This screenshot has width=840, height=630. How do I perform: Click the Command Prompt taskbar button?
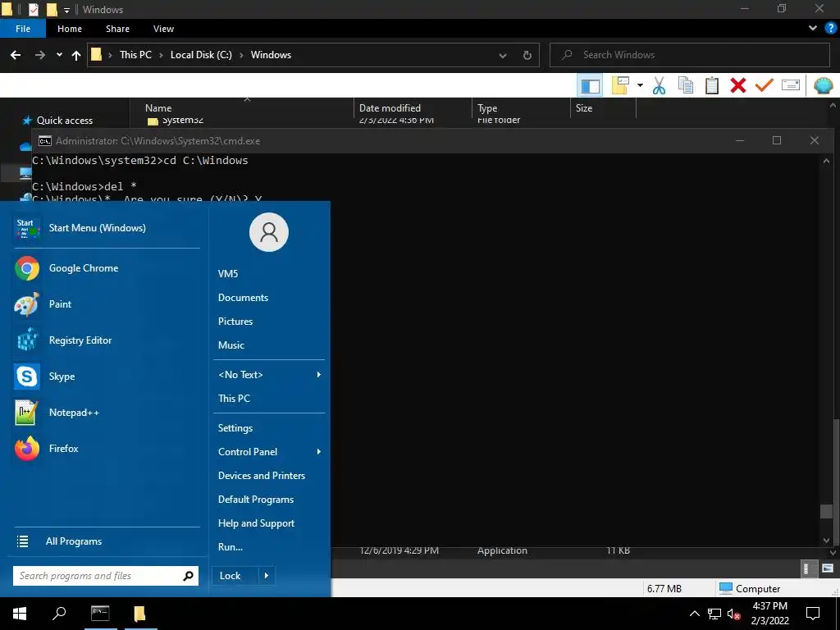(100, 614)
